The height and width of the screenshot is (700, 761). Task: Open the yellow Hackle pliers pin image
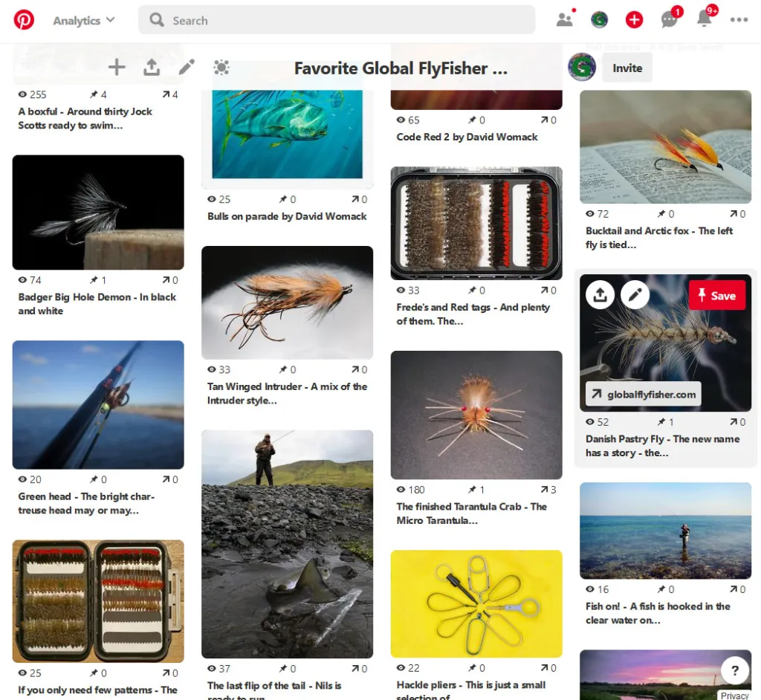click(476, 603)
